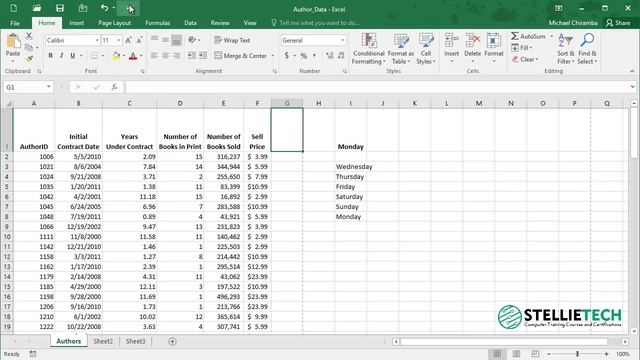Click AutoSum button
This screenshot has width=640, height=360.
[528, 36]
